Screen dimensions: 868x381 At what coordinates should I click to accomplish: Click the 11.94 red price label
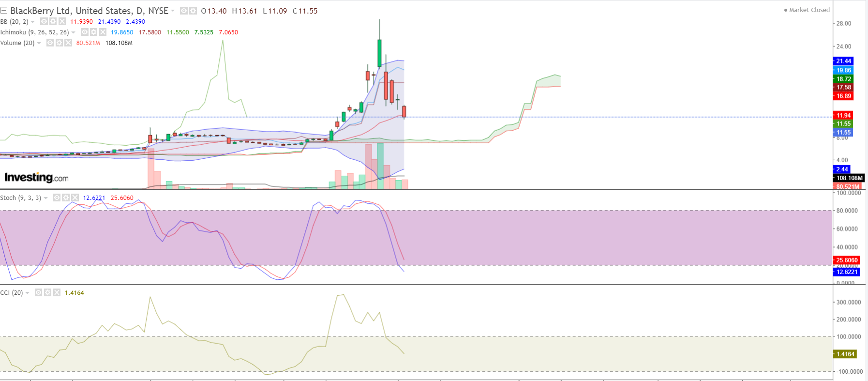[x=843, y=115]
